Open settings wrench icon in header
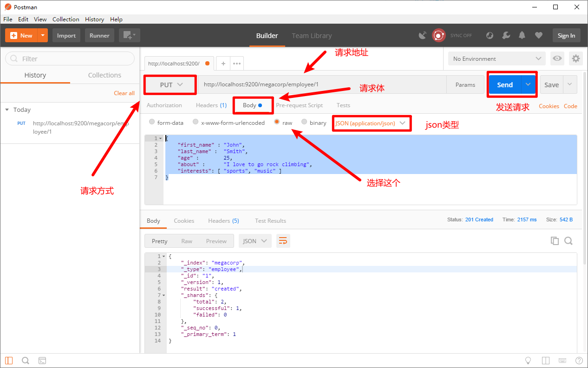Viewport: 588px width, 368px height. [x=506, y=35]
